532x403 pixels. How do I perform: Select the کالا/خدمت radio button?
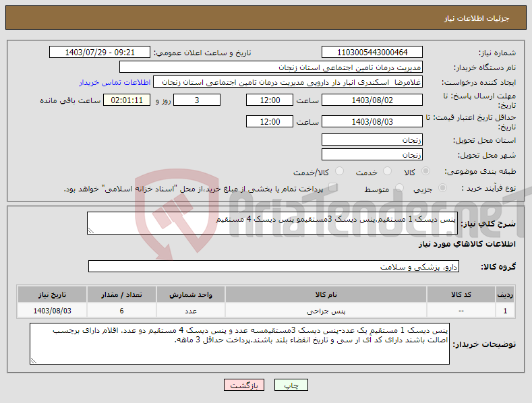point(339,171)
